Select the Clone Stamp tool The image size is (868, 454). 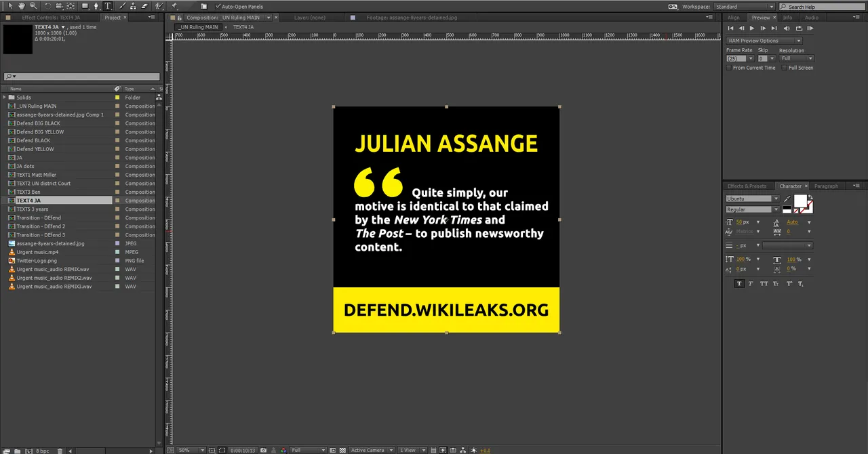[134, 6]
